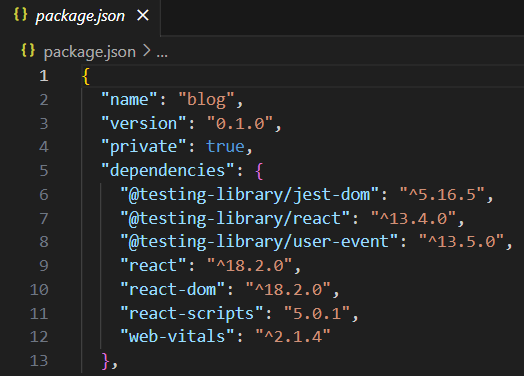
Task: Click the "^2.1.4" version value
Action: click(293, 336)
